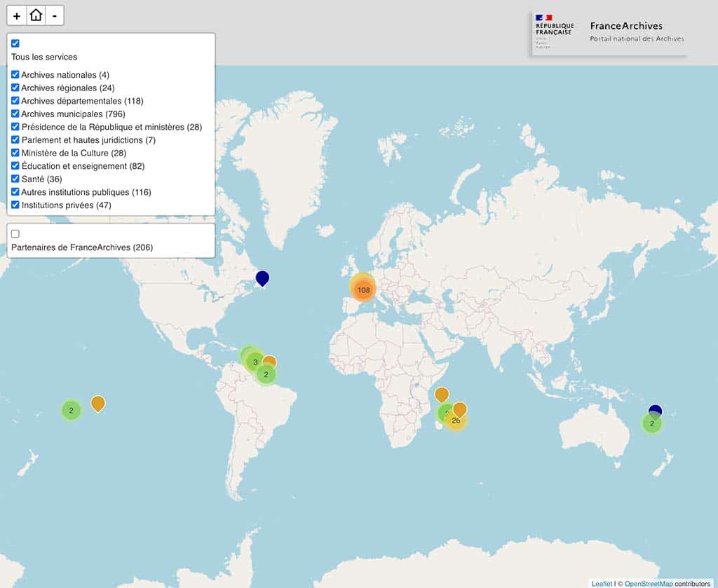Image resolution: width=718 pixels, height=588 pixels.
Task: Click the dark blue marker near Canada
Action: point(262,278)
